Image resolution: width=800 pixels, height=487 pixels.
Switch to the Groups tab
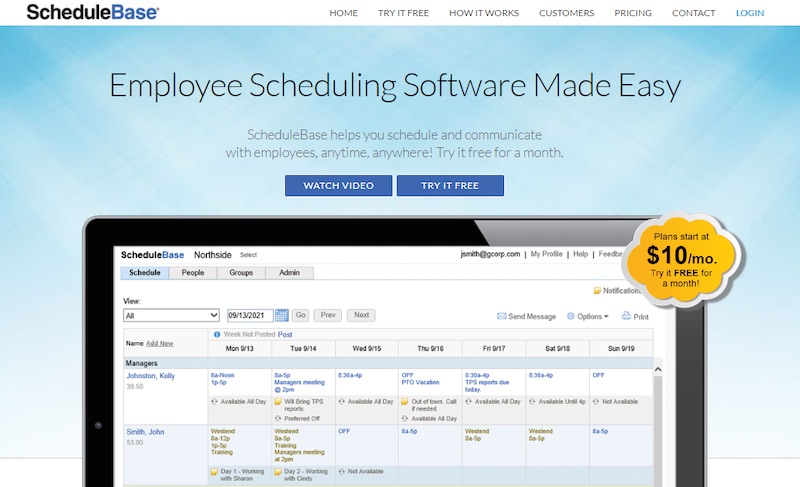(241, 273)
